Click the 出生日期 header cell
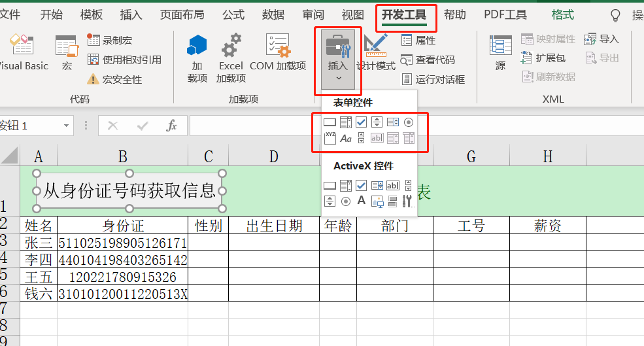This screenshot has height=346, width=644. click(x=274, y=225)
